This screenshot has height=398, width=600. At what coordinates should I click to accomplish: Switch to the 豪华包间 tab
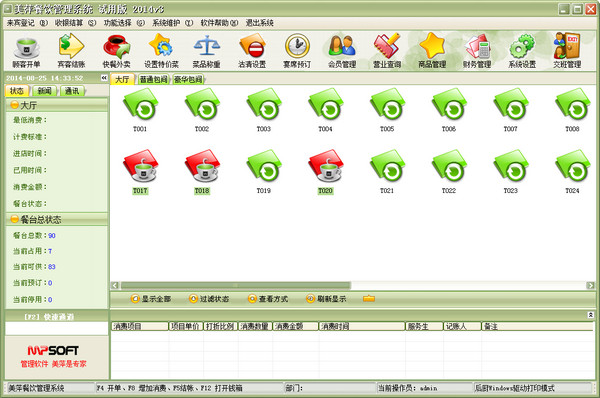[x=188, y=79]
